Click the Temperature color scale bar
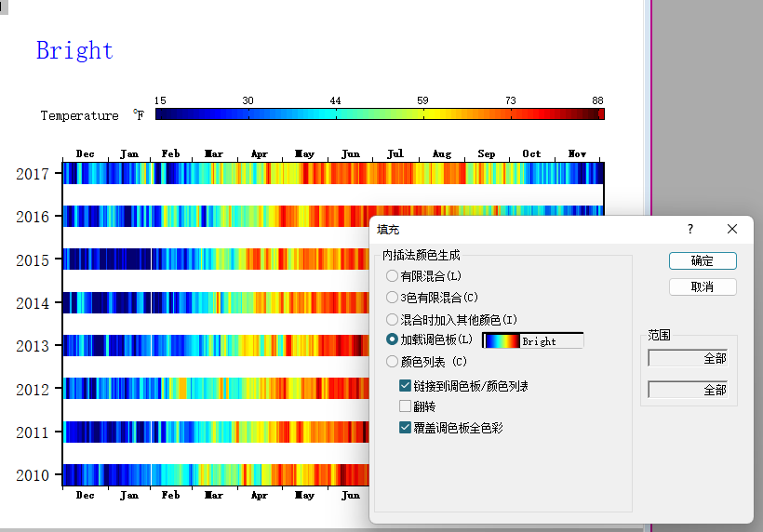Image resolution: width=763 pixels, height=532 pixels. pyautogui.click(x=379, y=114)
